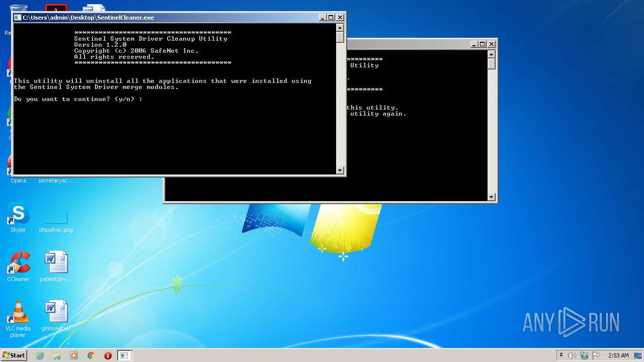Click the SentinelCleaner.exe title bar
Screen dimensions: 644x362
[170, 18]
